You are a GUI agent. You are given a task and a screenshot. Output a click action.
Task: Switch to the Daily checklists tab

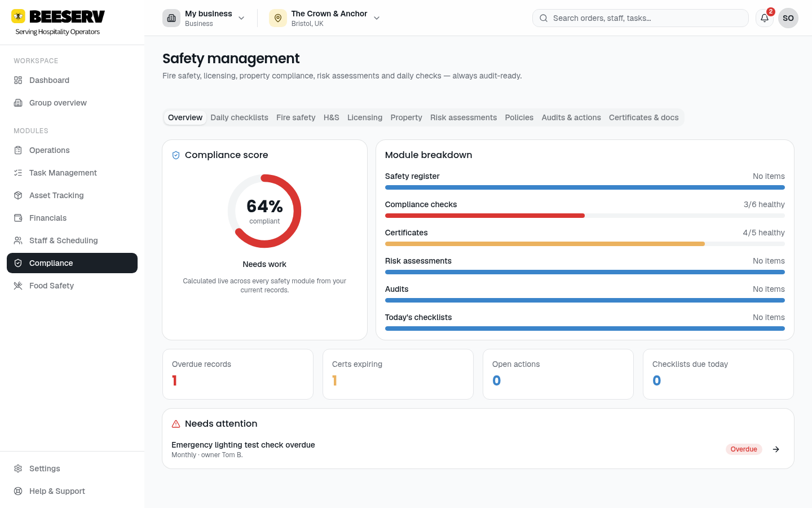click(239, 117)
